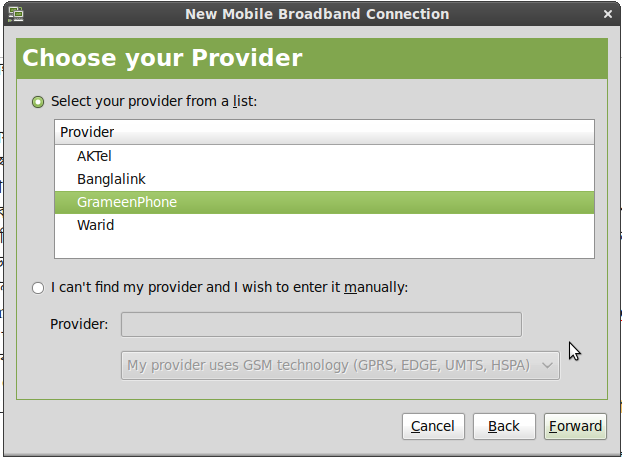Screen dimensions: 622x457
Task: Enable the 'Select your provider from a list' radio button
Action: 38,101
